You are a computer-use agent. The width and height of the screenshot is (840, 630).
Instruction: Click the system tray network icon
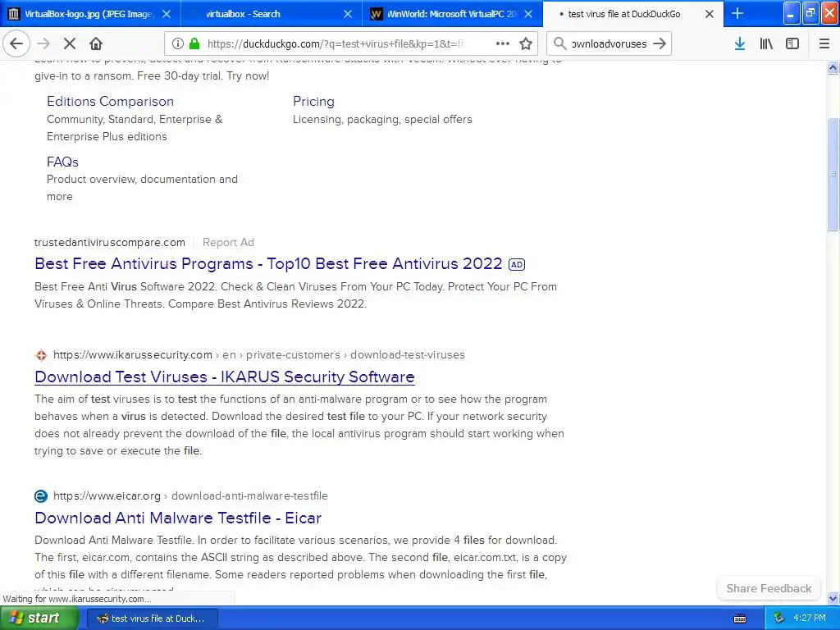779,619
